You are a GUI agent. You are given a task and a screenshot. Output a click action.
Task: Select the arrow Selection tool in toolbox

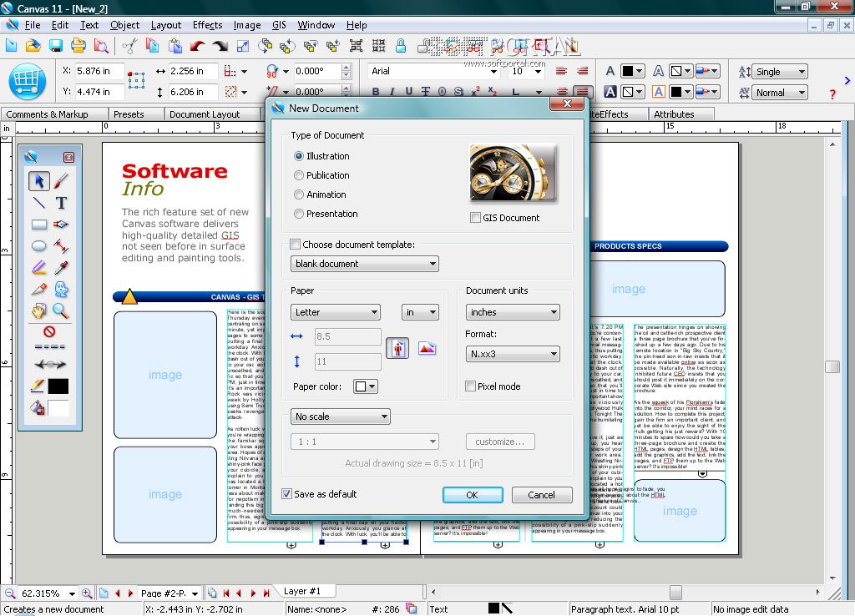[x=38, y=181]
